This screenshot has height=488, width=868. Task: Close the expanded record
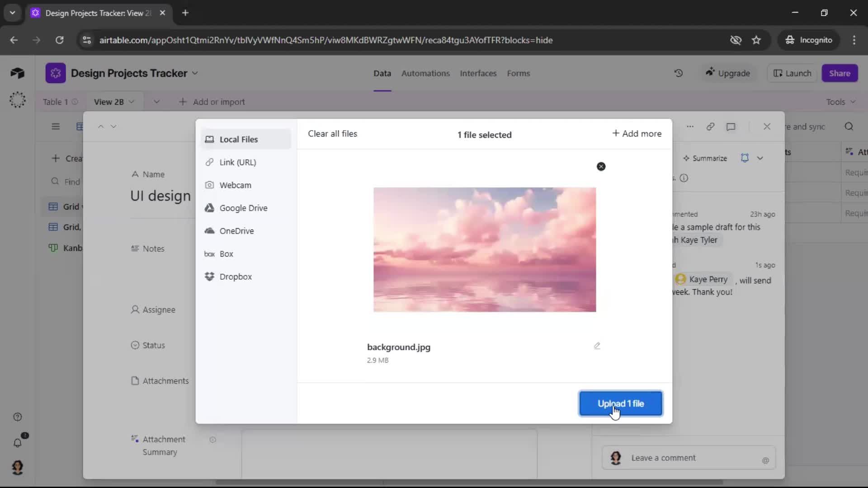(x=767, y=127)
